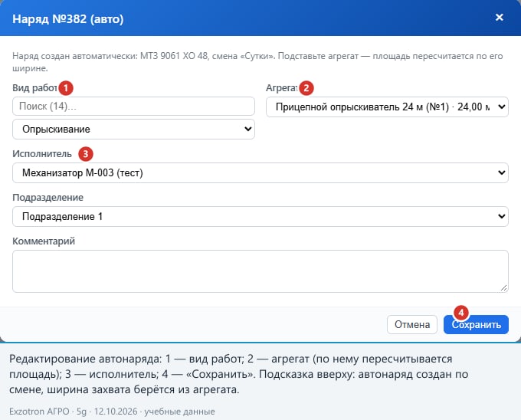Screen dimensions: 521x420
Task: Close the Наряд №382 dialog
Action: click(499, 18)
